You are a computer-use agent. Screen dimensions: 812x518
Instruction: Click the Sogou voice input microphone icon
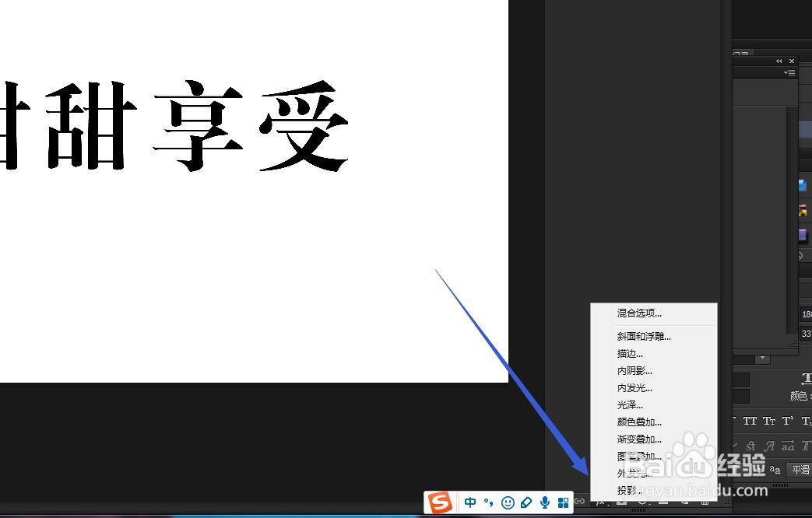544,502
